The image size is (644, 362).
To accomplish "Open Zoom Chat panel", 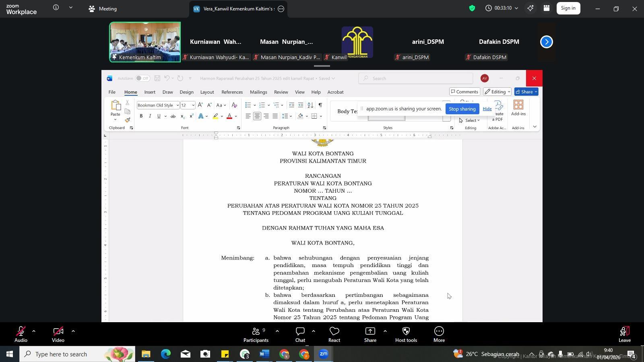I will (x=300, y=334).
